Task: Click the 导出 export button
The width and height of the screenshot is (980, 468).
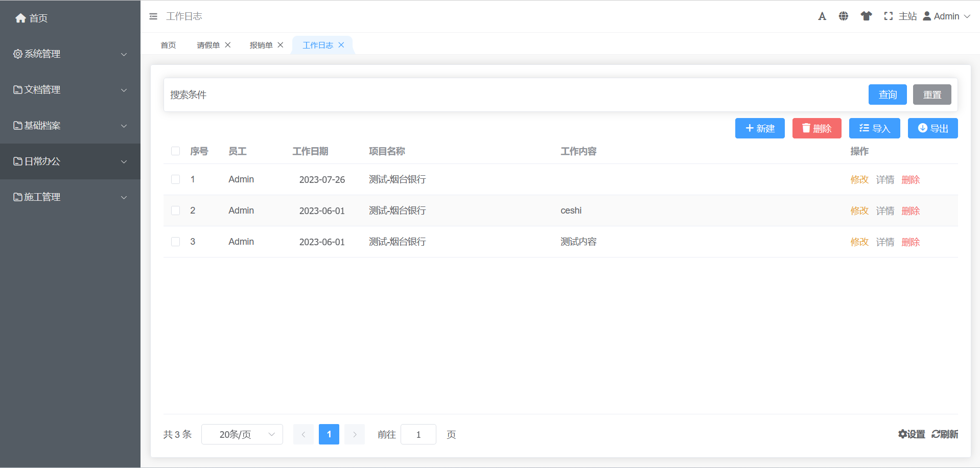Action: pos(933,128)
